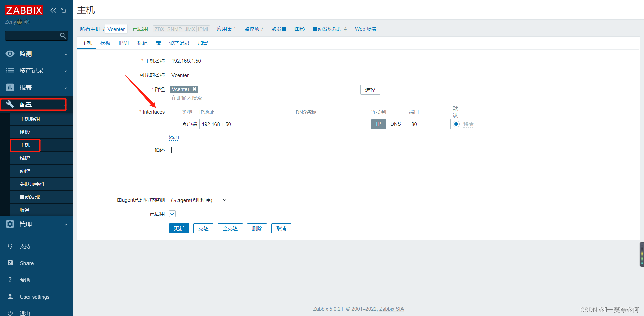644x316 pixels.
Task: Click the ZABBIX logo
Action: tap(24, 10)
